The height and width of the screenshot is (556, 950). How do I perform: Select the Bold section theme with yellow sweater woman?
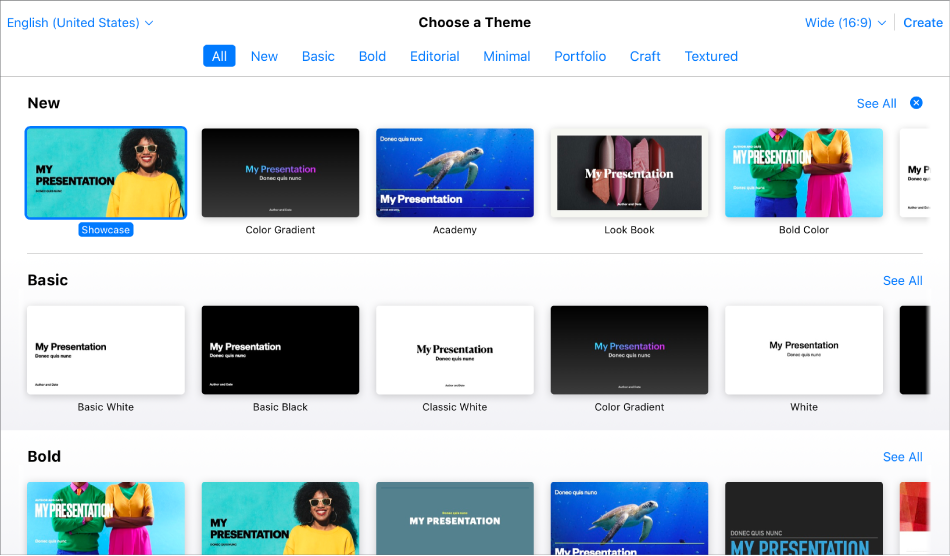(x=281, y=518)
